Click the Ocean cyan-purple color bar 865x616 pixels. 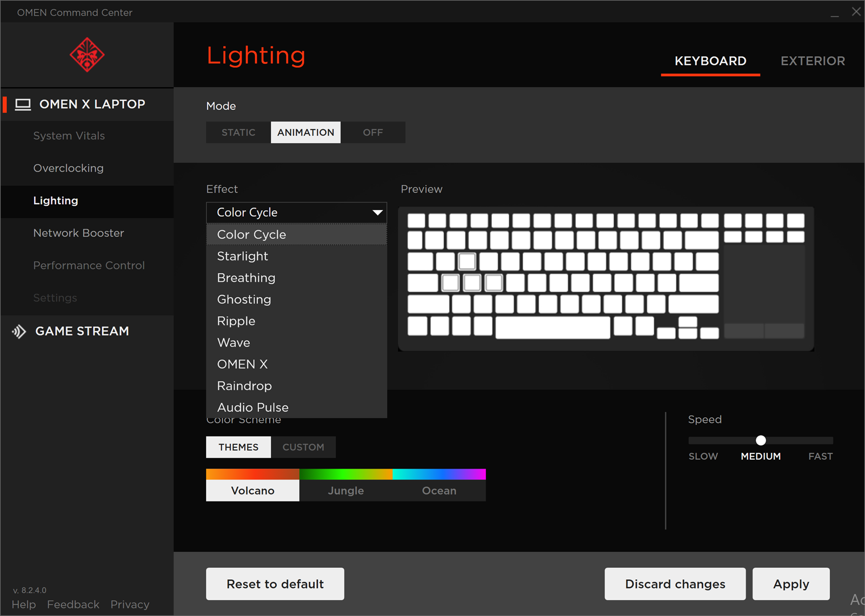[x=439, y=474]
